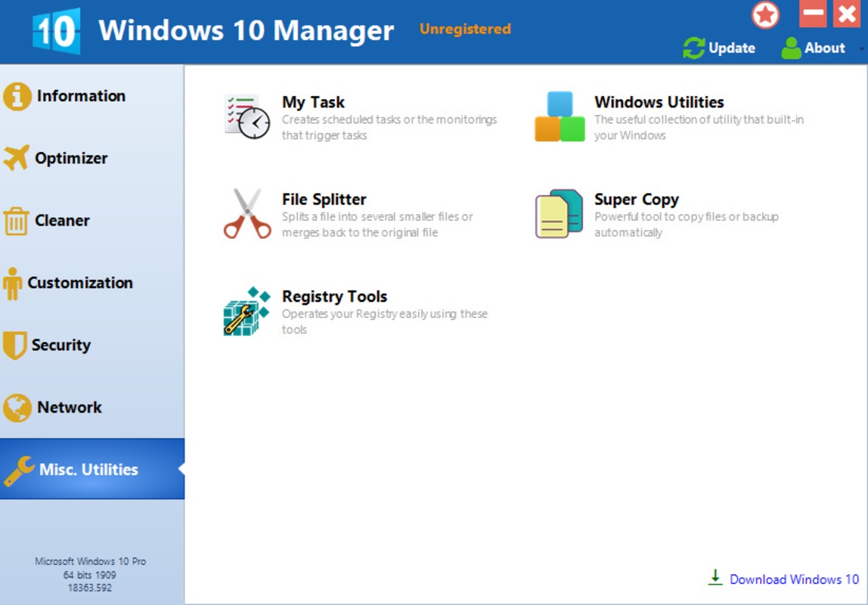Go to the Customization section
Viewport: 868px width, 605px height.
(79, 283)
